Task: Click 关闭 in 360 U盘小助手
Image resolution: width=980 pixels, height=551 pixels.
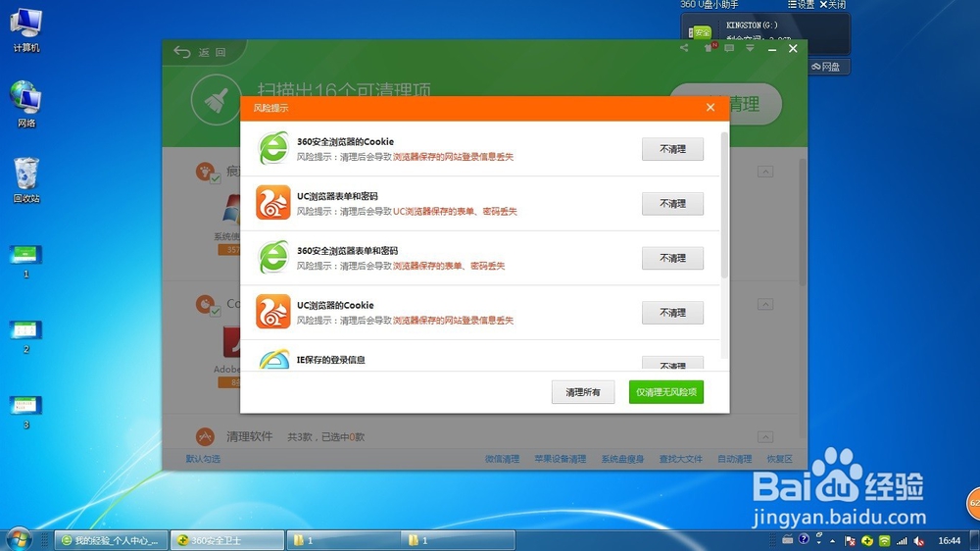Action: point(832,4)
